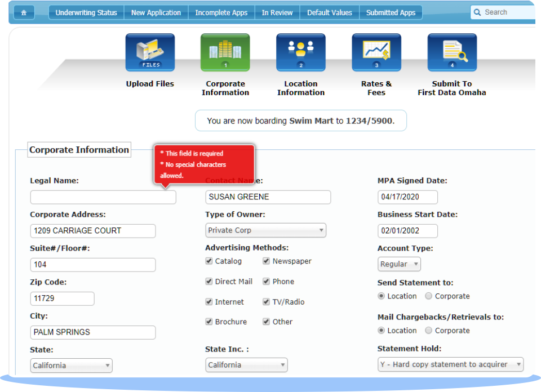Click the Zip Code field
This screenshot has height=392, width=541.
[x=62, y=299]
